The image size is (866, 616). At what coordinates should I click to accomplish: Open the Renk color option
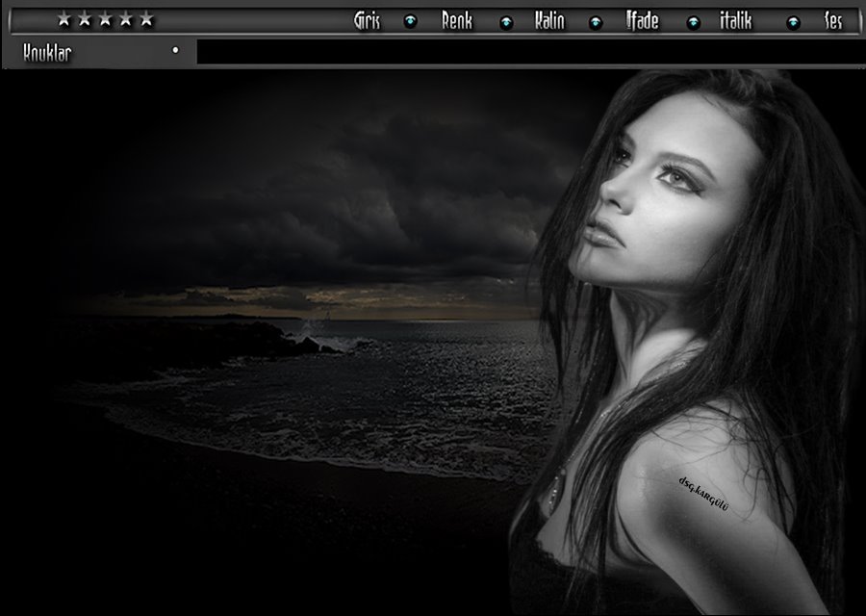point(457,21)
